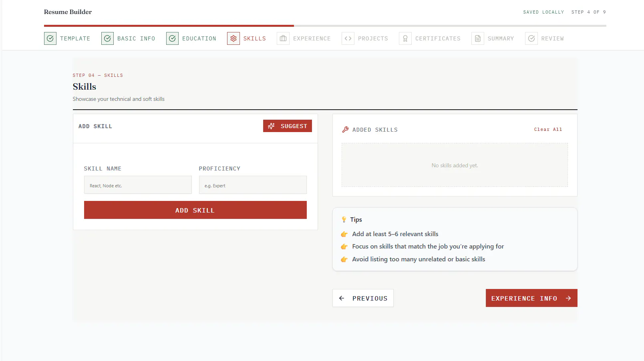This screenshot has width=644, height=361.
Task: Click the pointing hand icon beside 'Add at least 5–6 relevant skills'
Action: pyautogui.click(x=344, y=234)
